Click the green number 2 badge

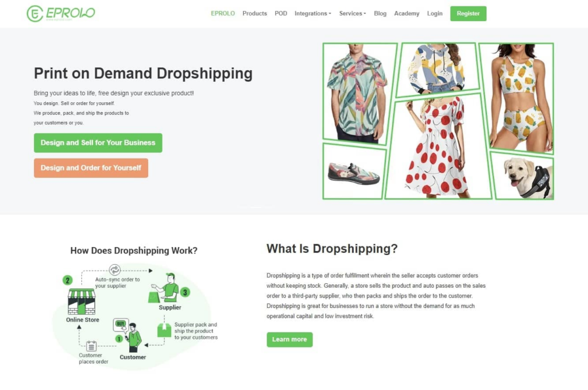(x=68, y=280)
